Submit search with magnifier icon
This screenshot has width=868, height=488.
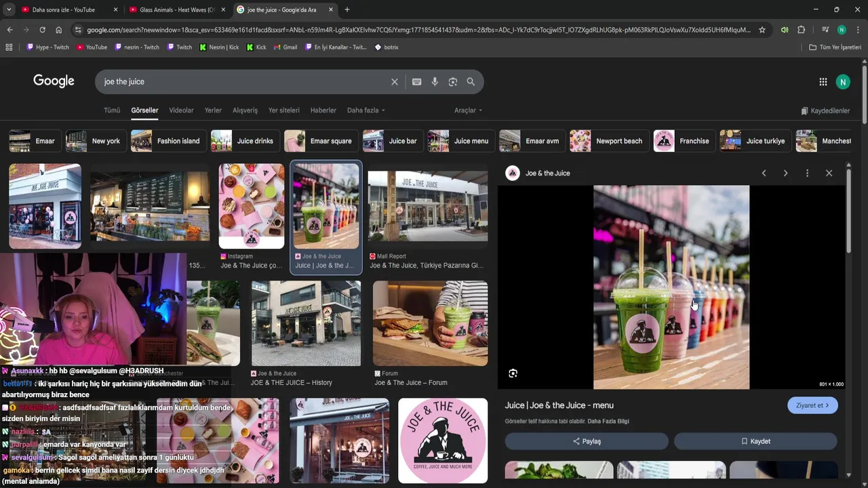pos(471,82)
